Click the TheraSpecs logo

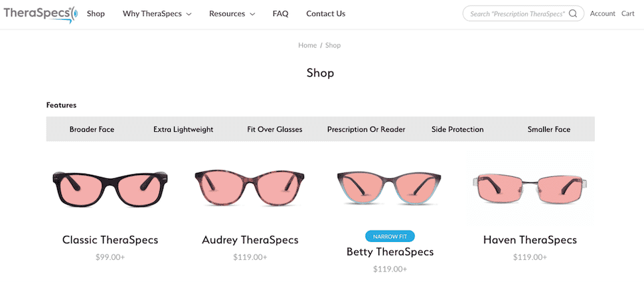[40, 13]
